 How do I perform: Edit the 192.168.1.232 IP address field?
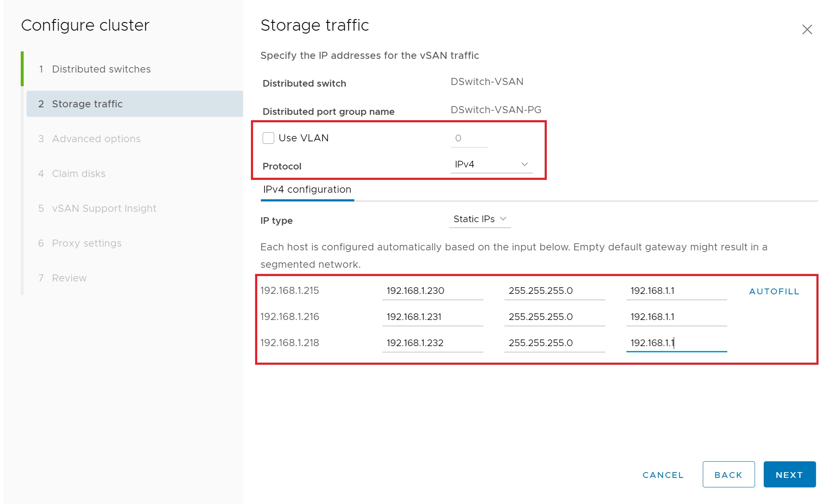pyautogui.click(x=432, y=343)
